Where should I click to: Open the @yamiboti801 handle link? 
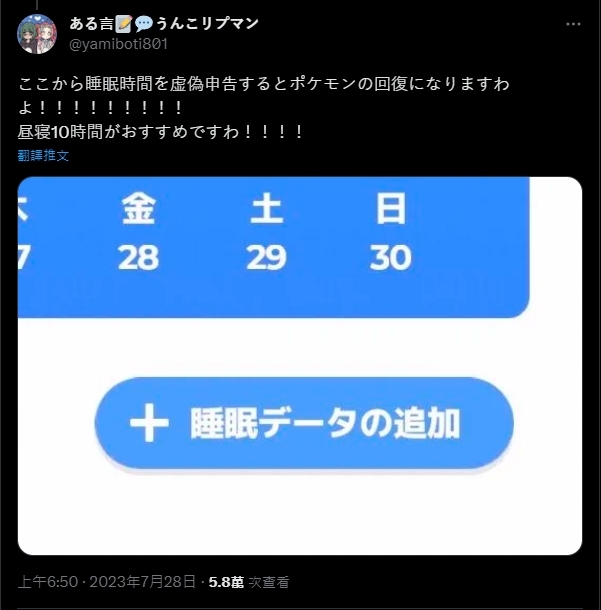pyautogui.click(x=118, y=44)
